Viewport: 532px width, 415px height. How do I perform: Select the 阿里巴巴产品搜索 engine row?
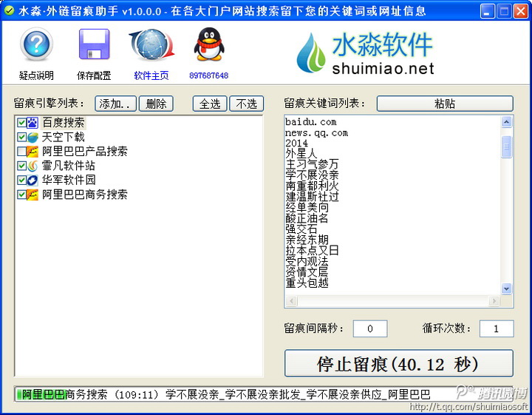pyautogui.click(x=85, y=152)
